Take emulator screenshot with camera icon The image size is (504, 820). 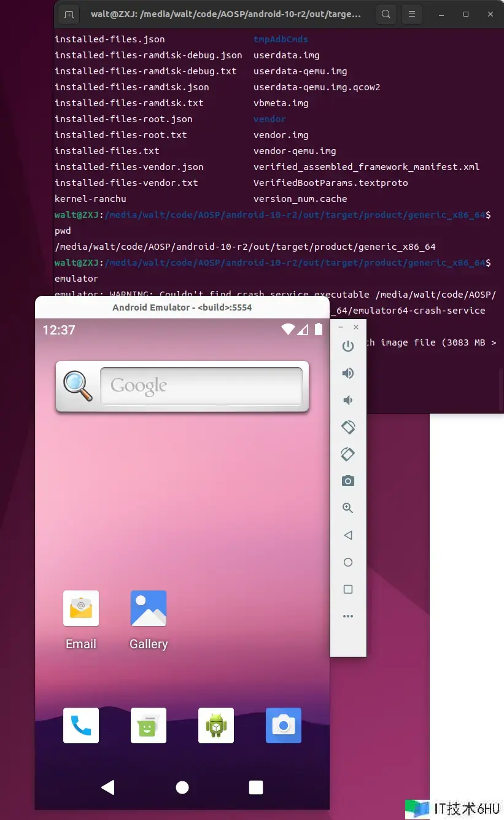(x=348, y=481)
